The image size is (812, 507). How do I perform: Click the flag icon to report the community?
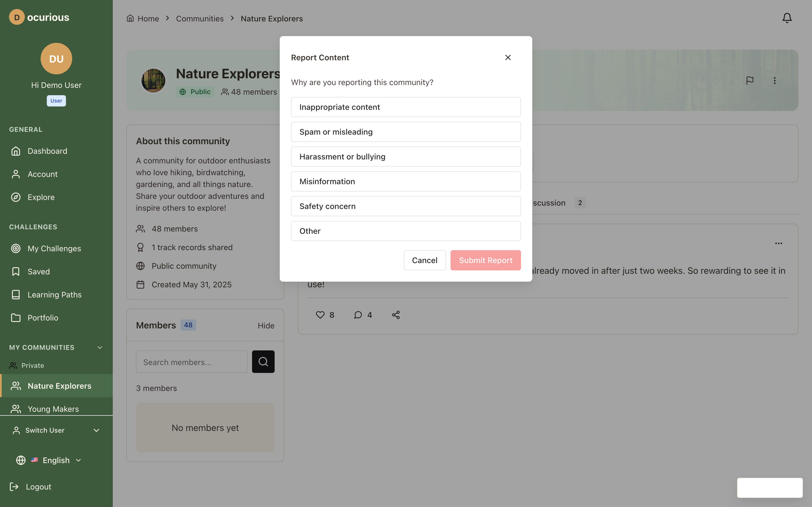(750, 80)
